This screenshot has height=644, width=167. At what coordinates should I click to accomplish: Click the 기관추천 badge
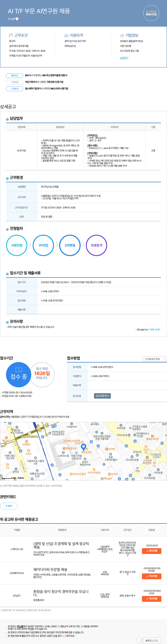click(15, 89)
